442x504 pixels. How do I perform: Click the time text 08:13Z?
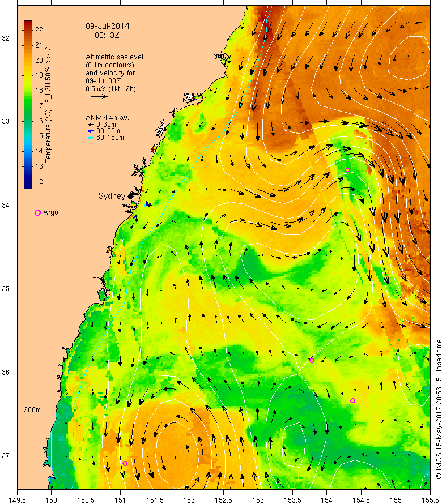coord(107,35)
